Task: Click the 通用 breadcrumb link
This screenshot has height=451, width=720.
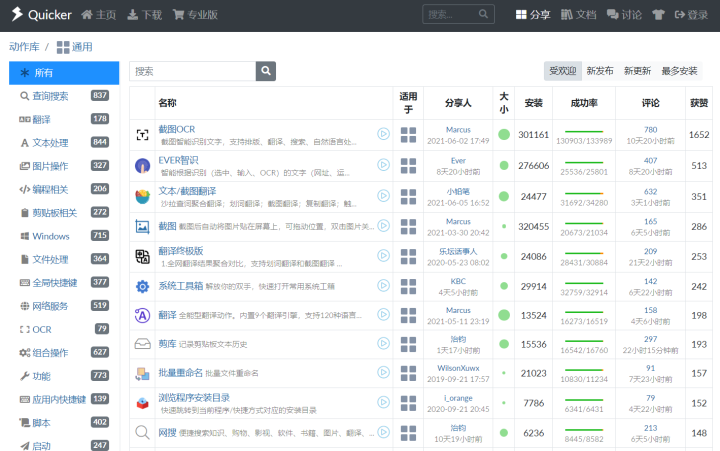Action: point(75,47)
